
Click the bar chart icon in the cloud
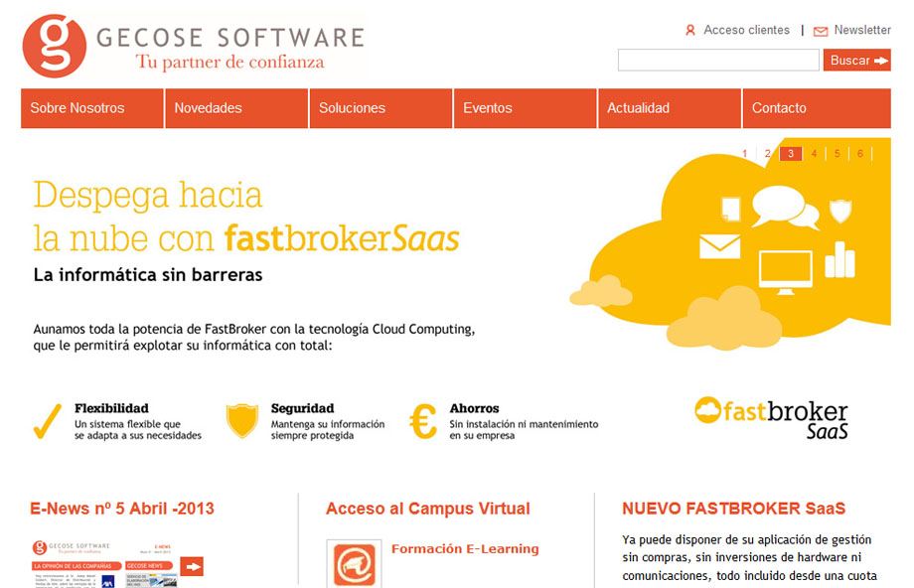pyautogui.click(x=839, y=260)
